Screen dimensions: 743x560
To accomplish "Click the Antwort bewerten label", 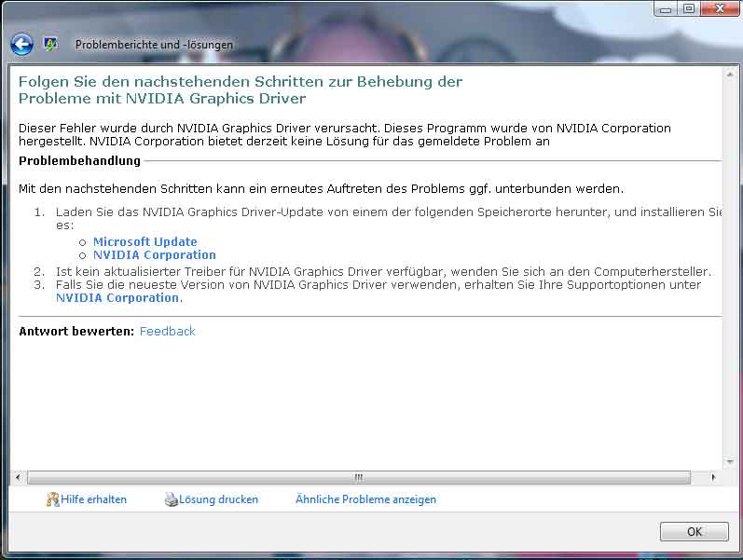I will pyautogui.click(x=76, y=331).
